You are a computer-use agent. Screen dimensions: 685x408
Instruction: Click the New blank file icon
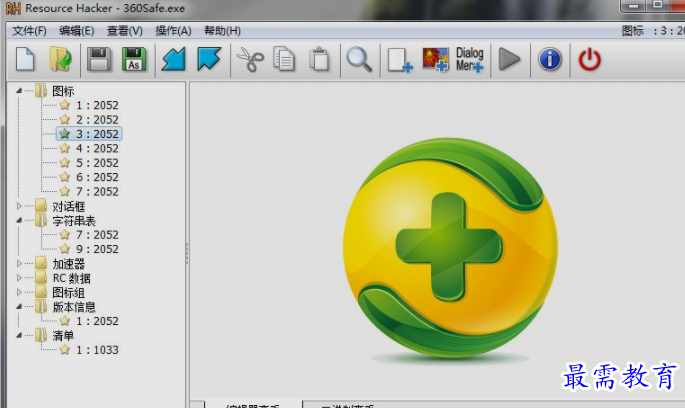tap(25, 59)
